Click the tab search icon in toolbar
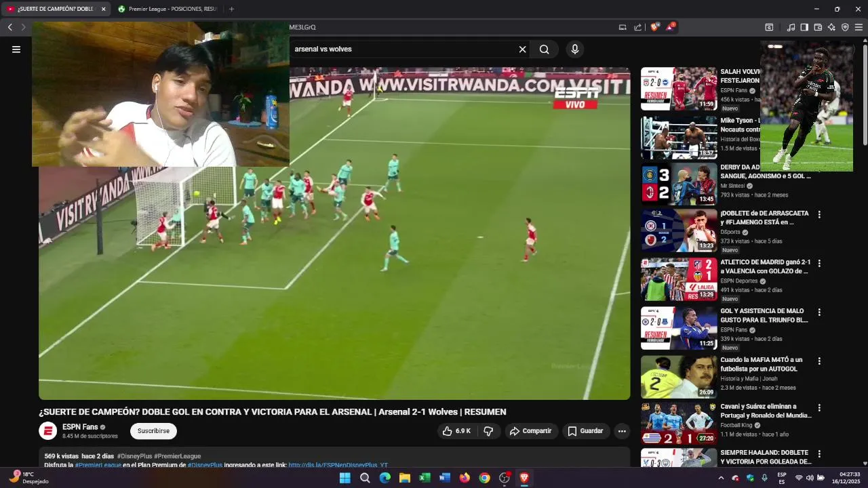This screenshot has height=488, width=868. point(769,27)
